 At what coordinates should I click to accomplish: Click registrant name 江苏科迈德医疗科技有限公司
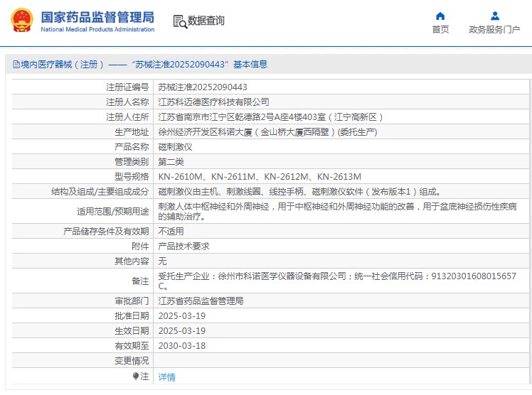pos(213,102)
